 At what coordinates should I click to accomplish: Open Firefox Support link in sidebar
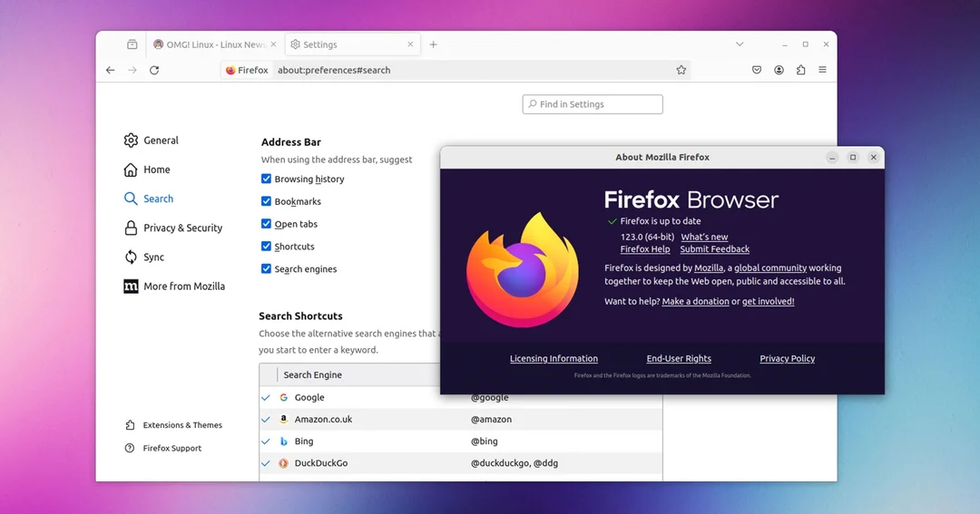(x=163, y=449)
